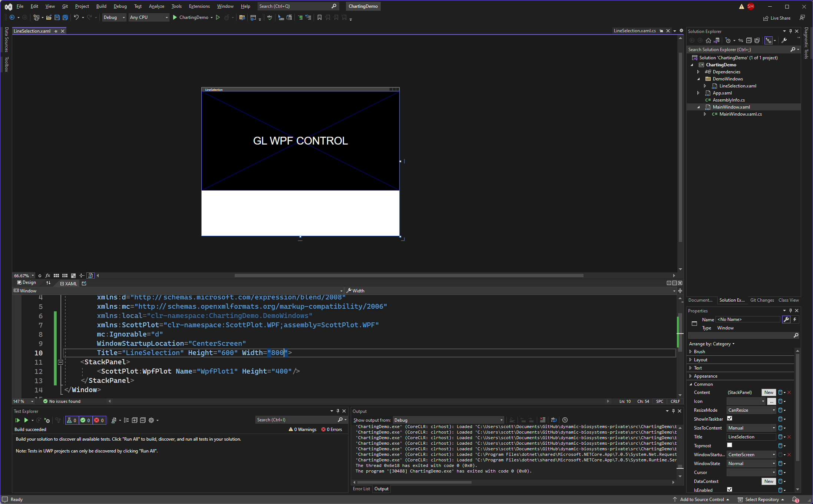Open ResizeMode CanResize dropdown
This screenshot has width=813, height=504.
[x=751, y=410]
